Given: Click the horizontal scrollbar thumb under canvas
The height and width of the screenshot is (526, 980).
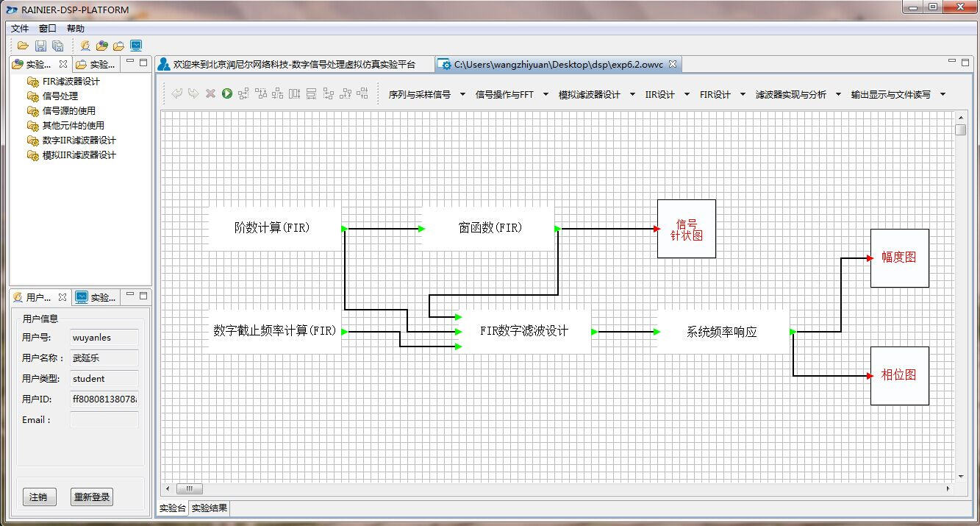Looking at the screenshot, I should point(189,488).
